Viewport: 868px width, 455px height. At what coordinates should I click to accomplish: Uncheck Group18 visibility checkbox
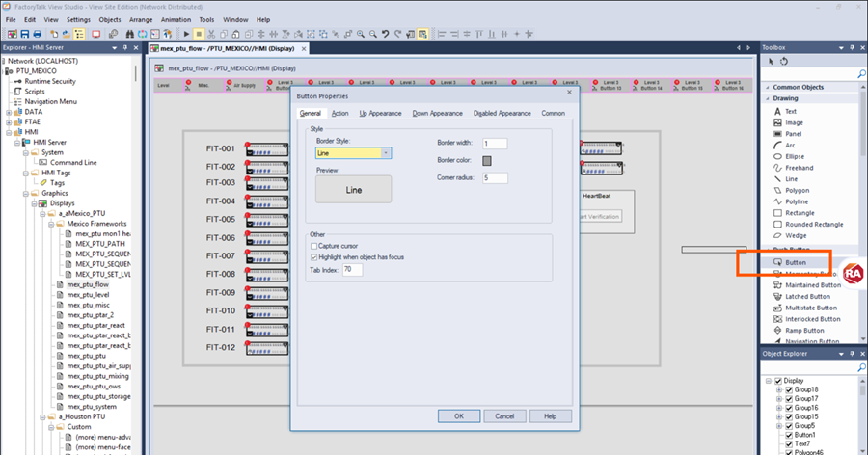789,389
